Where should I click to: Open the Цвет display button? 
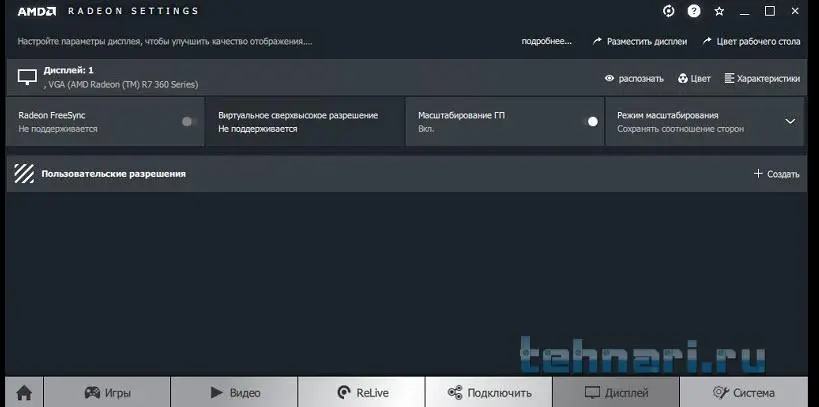(694, 78)
